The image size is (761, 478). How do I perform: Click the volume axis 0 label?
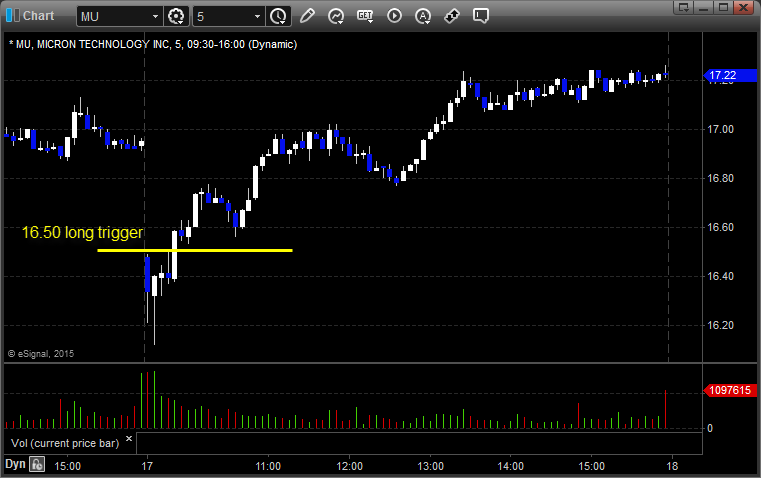click(710, 428)
